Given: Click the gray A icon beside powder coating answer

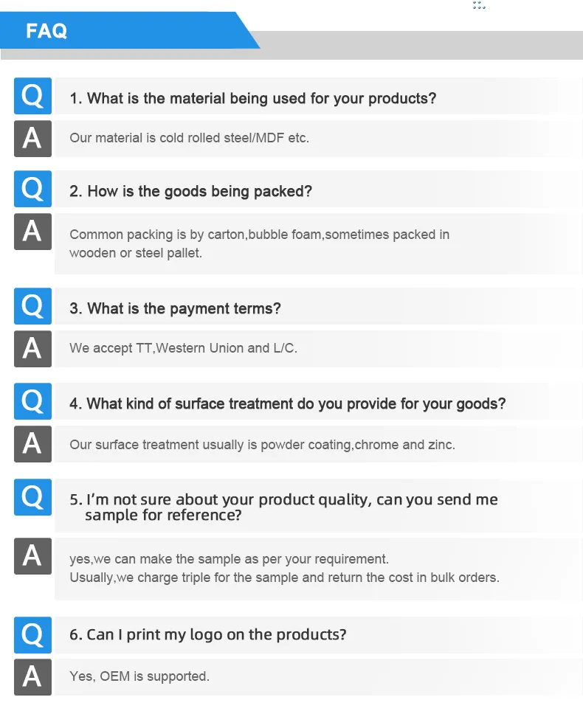Looking at the screenshot, I should 32,444.
